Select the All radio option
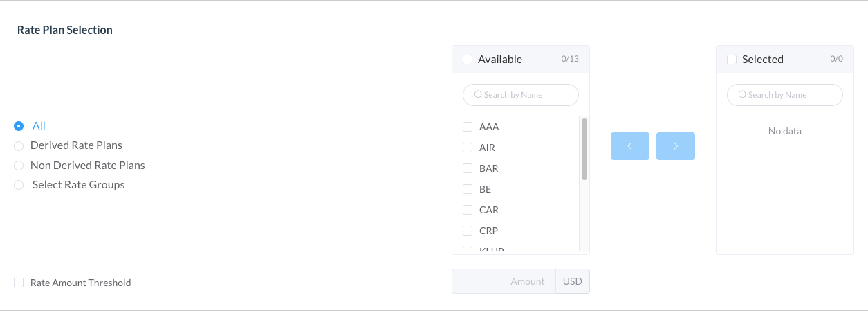This screenshot has height=311, width=868. (19, 126)
